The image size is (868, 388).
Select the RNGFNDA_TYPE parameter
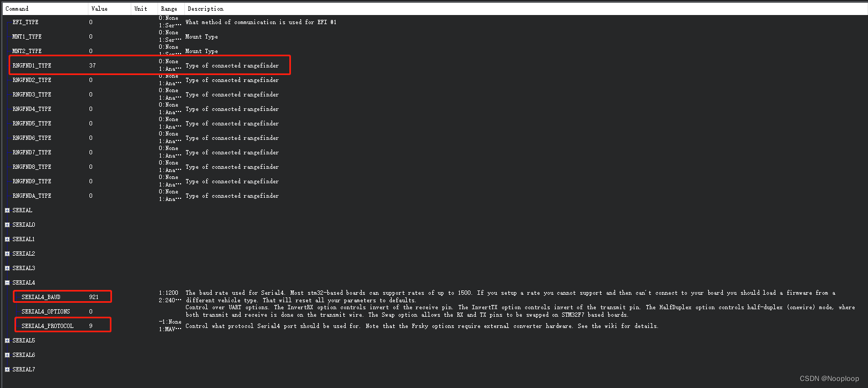tap(32, 196)
